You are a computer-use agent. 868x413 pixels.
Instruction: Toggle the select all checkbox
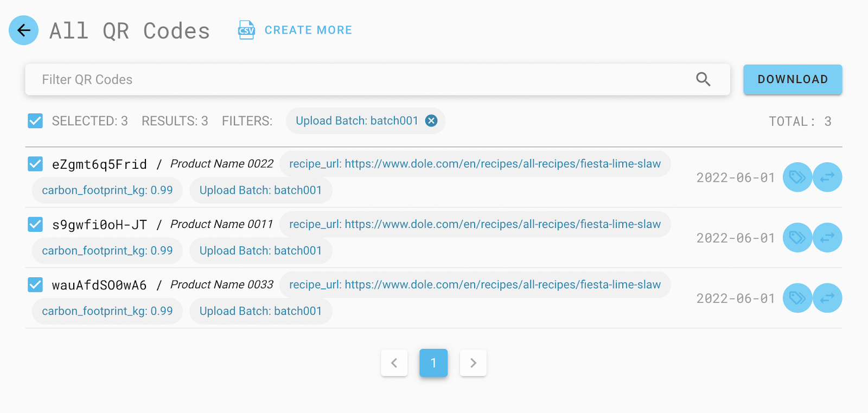35,121
